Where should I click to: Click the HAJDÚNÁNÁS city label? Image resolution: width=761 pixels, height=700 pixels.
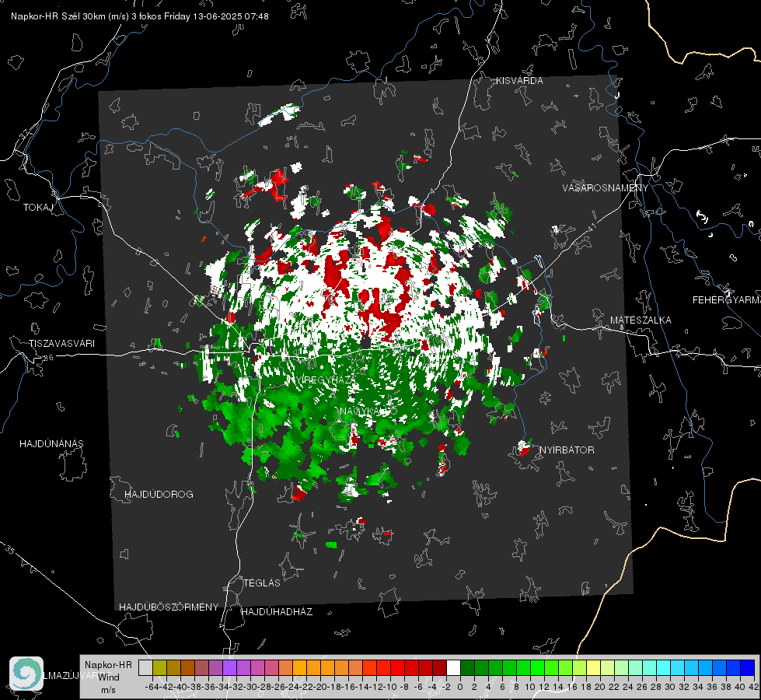51,443
